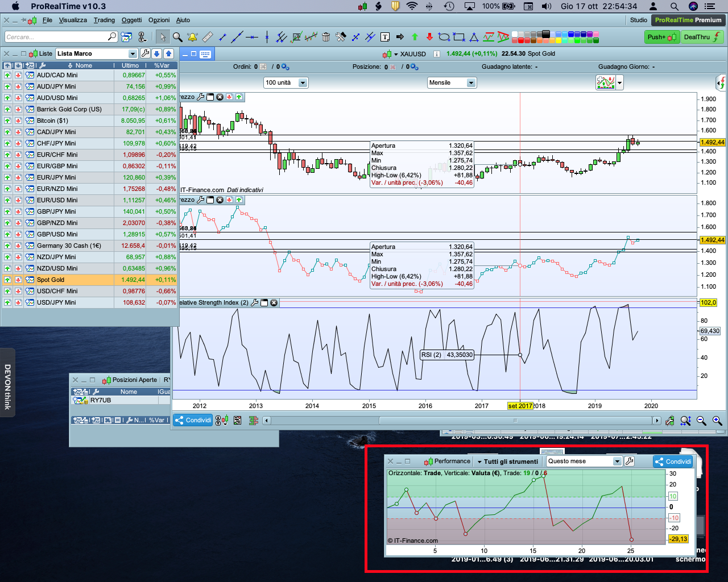Click Condividi in the Performance panel
Viewport: 728px width, 582px height.
(x=674, y=462)
